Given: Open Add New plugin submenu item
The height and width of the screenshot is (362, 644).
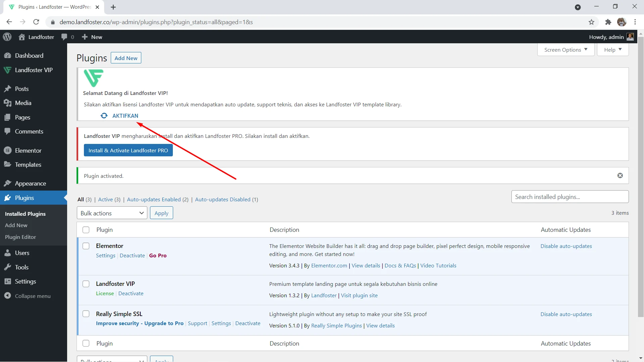Looking at the screenshot, I should click(x=16, y=225).
